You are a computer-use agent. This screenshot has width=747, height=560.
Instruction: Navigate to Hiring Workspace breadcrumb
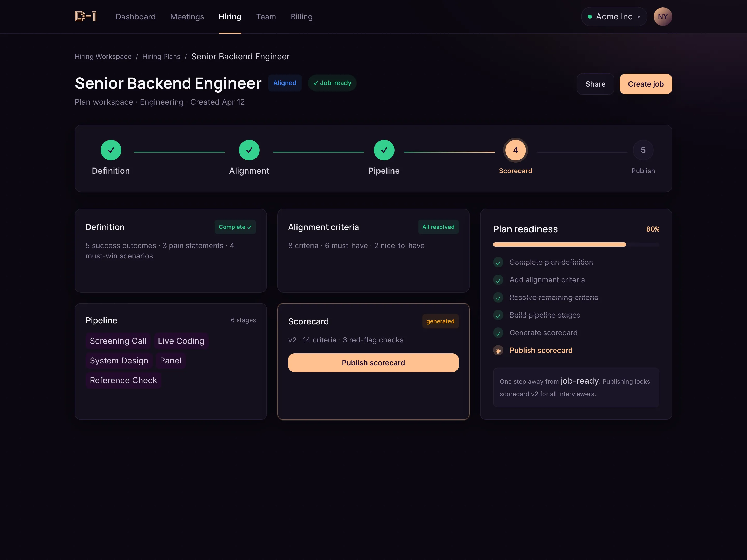(103, 56)
